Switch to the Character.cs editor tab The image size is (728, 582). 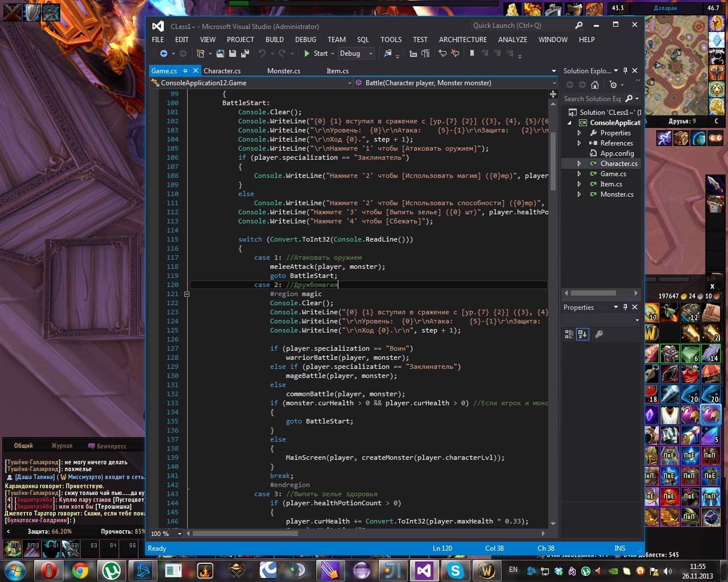222,71
